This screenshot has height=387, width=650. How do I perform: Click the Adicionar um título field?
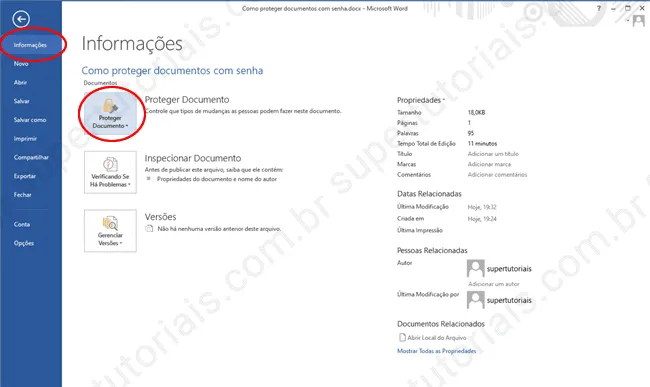point(493,154)
